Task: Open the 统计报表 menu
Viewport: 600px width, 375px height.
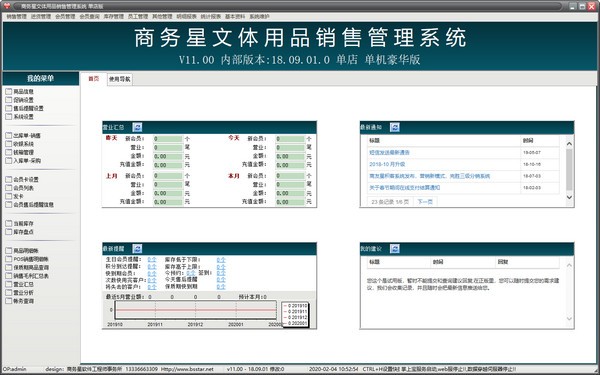Action: tap(211, 16)
